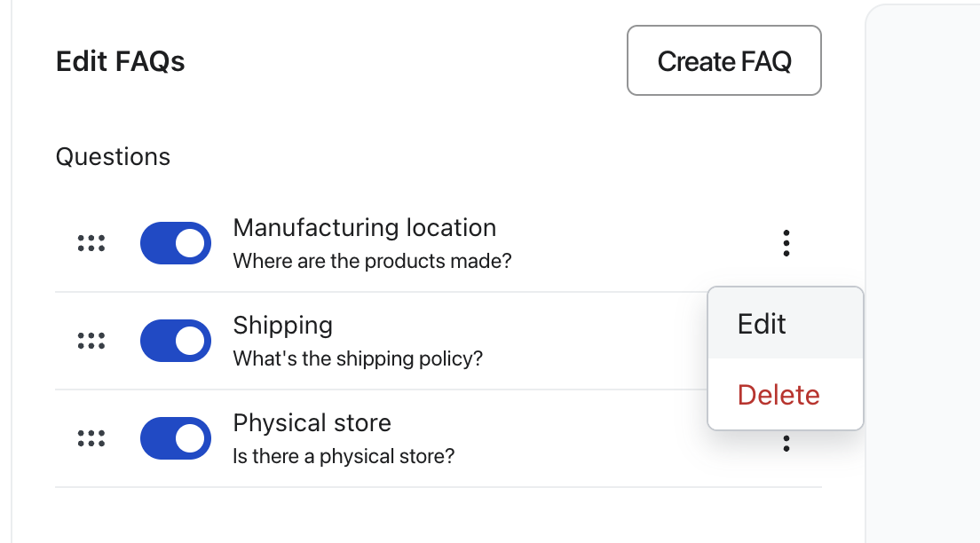Open the Physical store three-dot menu

[786, 444]
